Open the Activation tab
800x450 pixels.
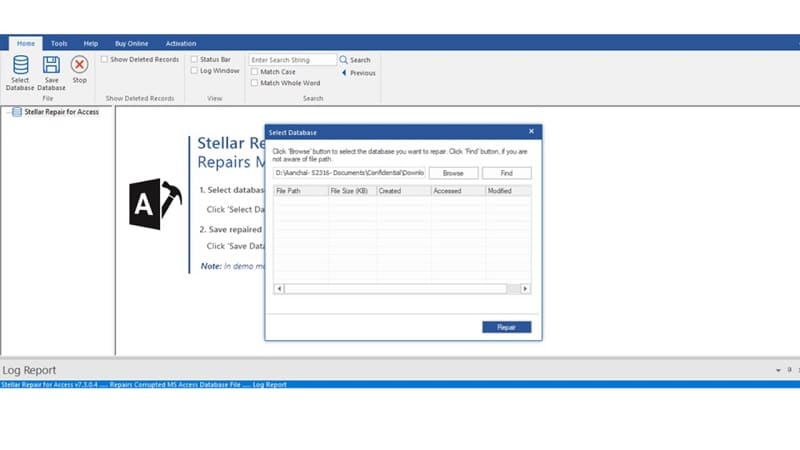(181, 43)
